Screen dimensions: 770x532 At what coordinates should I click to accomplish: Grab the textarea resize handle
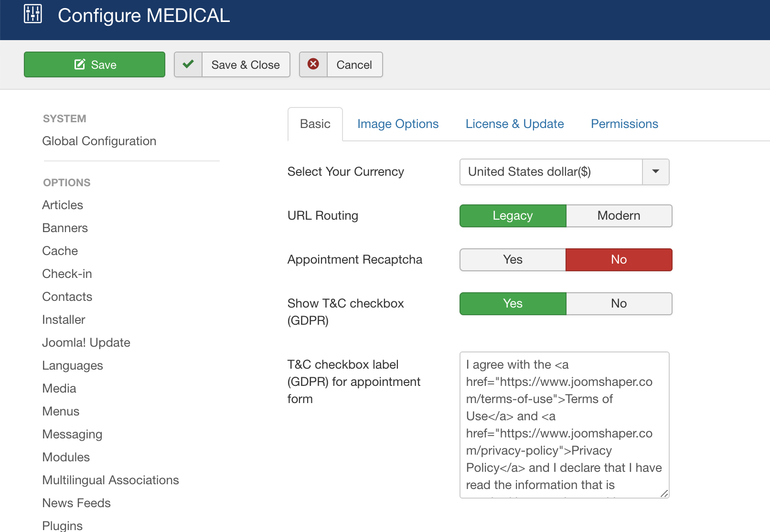tap(664, 493)
